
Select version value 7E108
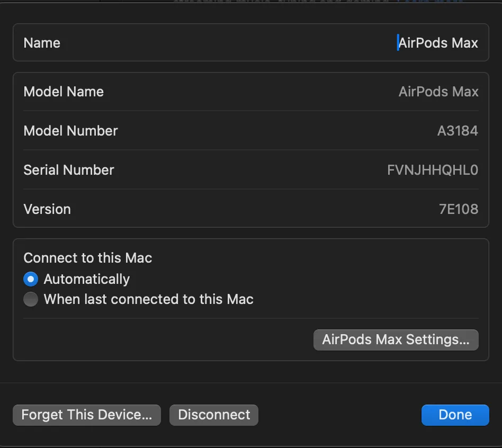pyautogui.click(x=459, y=209)
